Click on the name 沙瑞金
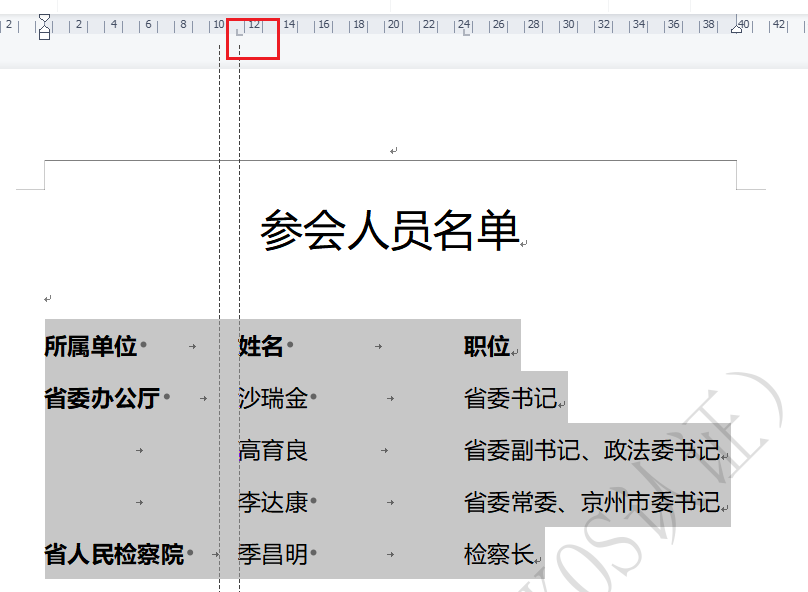 click(x=273, y=399)
